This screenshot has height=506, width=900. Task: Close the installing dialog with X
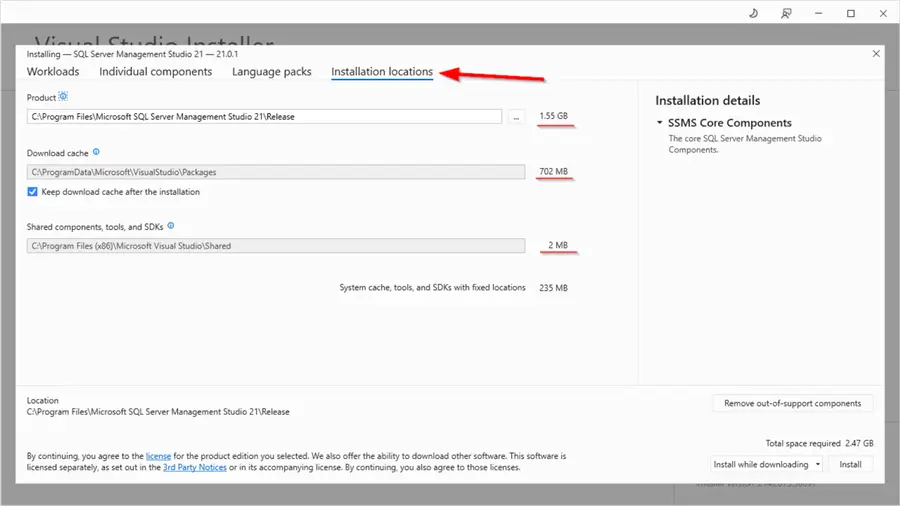click(876, 53)
